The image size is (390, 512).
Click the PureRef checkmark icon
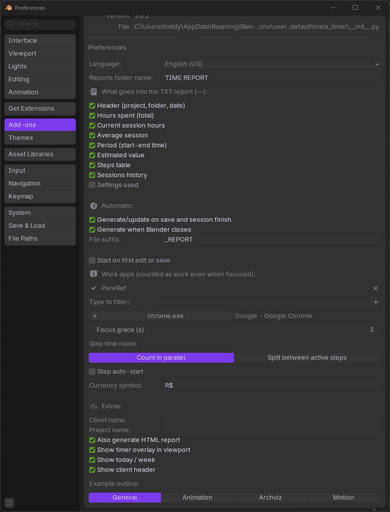(x=94, y=288)
